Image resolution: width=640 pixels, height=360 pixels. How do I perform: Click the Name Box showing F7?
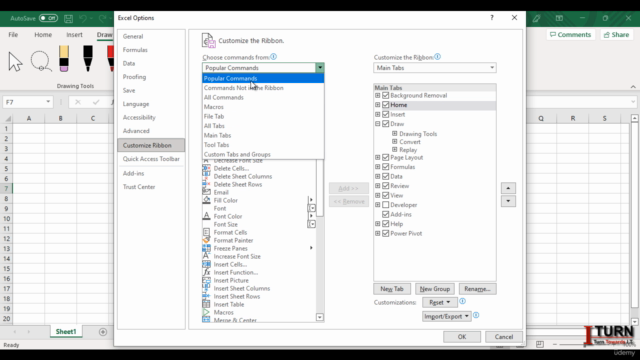tap(27, 102)
